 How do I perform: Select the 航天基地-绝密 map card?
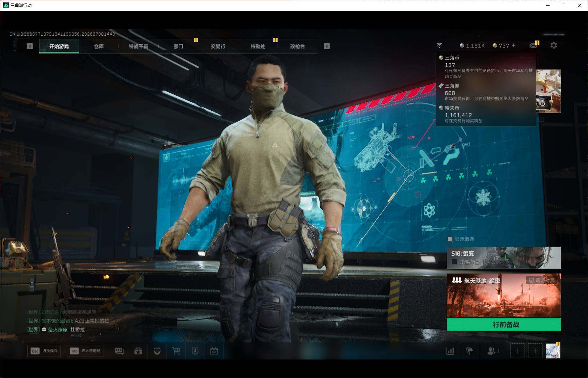click(x=504, y=295)
